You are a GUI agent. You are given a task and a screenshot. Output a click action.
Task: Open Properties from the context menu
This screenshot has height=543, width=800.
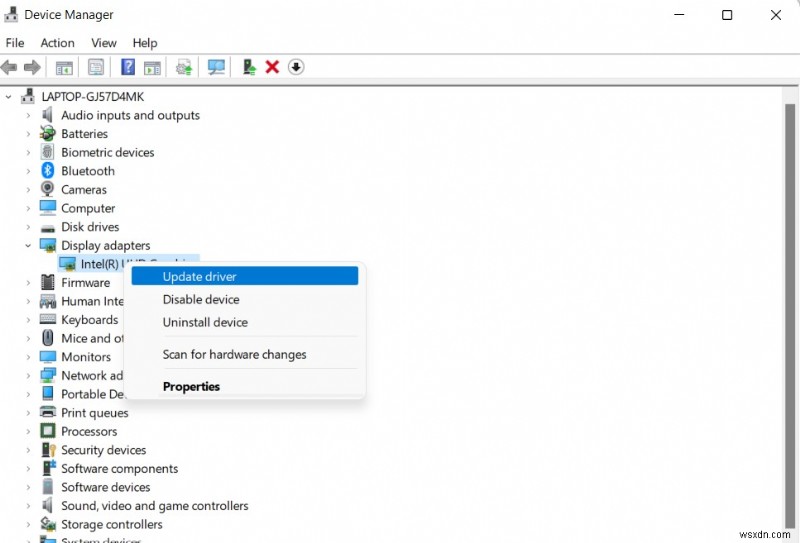tap(191, 386)
